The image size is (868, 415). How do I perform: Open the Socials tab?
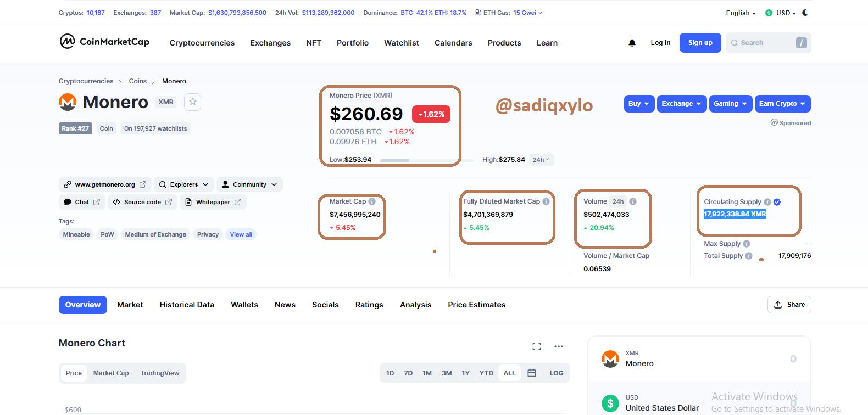coord(325,305)
